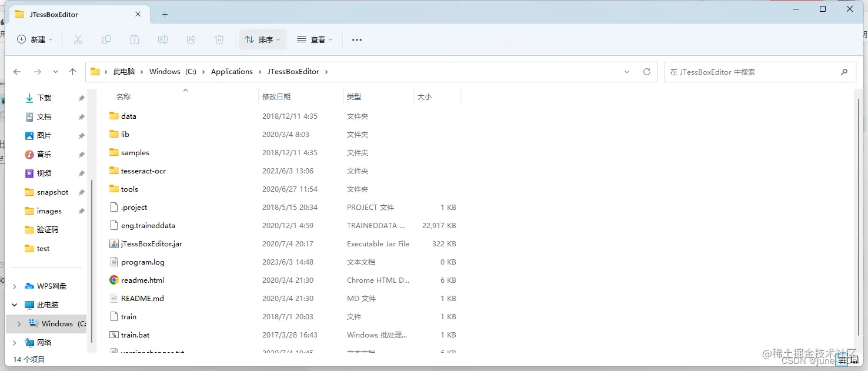Open 音乐 in the quick access sidebar
The width and height of the screenshot is (868, 371).
[x=44, y=155]
